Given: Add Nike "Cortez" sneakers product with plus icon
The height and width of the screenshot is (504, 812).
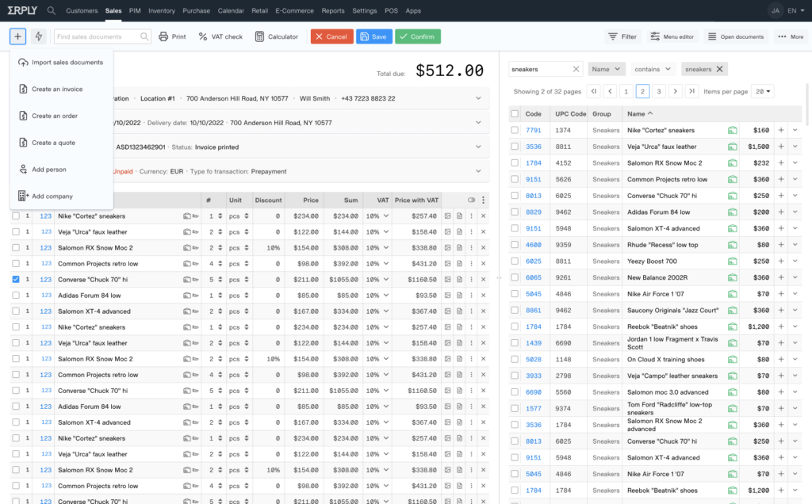Looking at the screenshot, I should click(781, 130).
